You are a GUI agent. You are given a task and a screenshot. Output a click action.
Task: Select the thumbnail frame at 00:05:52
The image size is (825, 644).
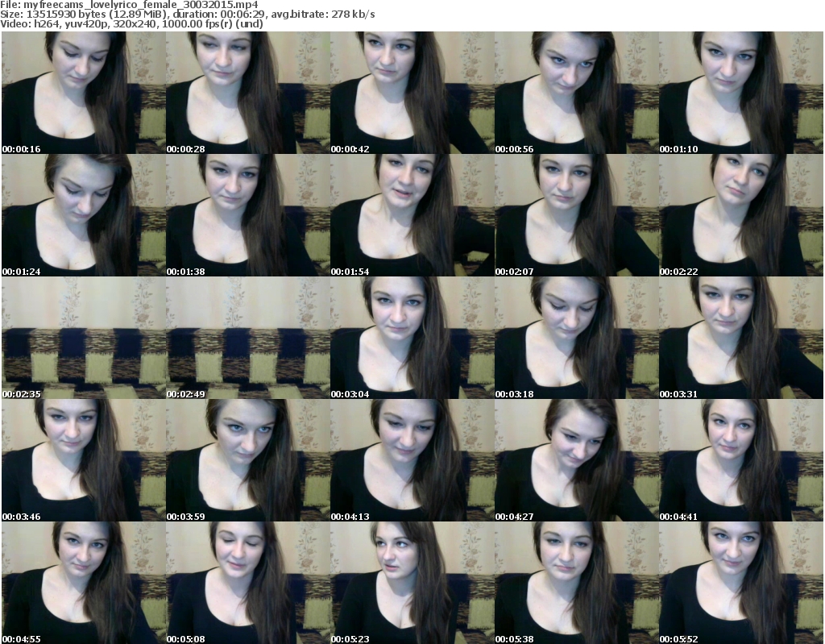point(741,583)
